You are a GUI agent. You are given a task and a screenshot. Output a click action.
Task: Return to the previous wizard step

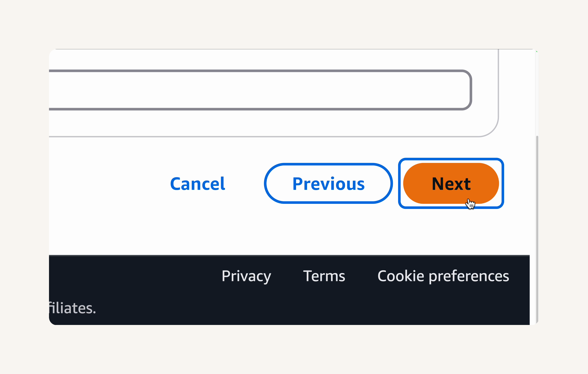click(328, 183)
